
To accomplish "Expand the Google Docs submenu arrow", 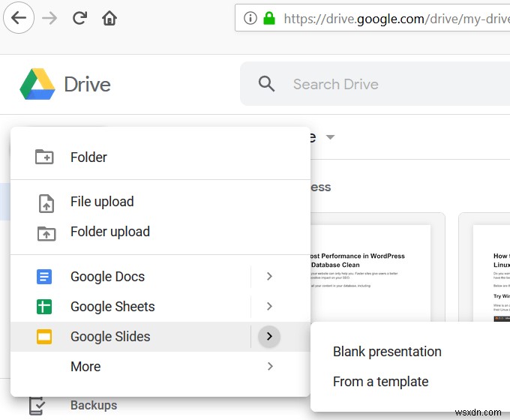I will point(269,277).
